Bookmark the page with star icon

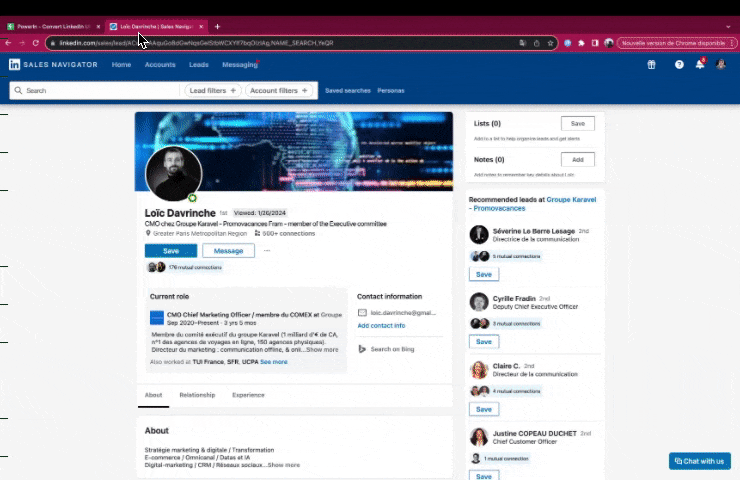[550, 43]
